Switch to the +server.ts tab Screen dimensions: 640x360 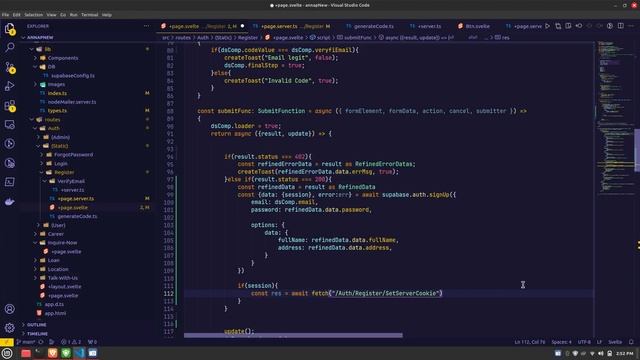click(425, 26)
